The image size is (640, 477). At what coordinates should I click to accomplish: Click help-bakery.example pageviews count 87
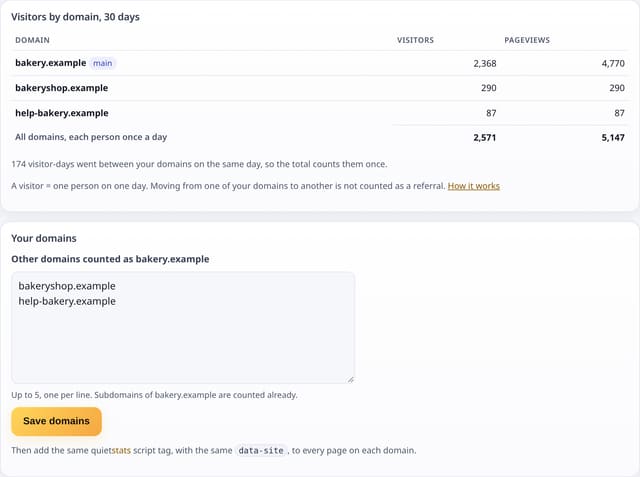coord(620,113)
